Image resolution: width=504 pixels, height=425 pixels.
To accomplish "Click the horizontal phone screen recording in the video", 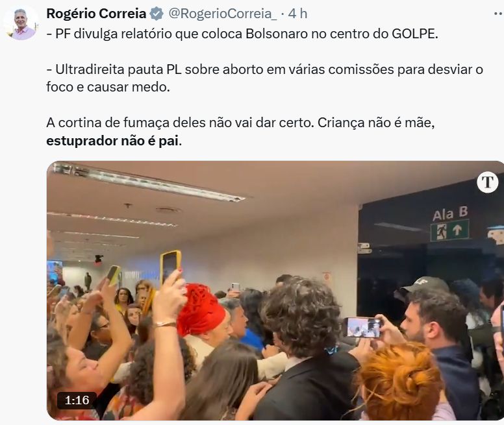I will tap(362, 327).
